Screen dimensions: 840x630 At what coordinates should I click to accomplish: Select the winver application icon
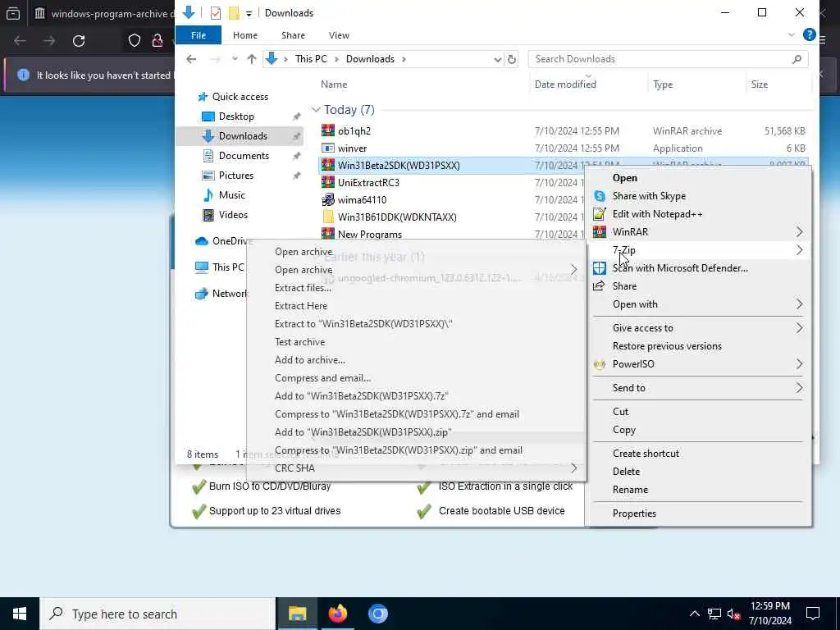click(328, 148)
